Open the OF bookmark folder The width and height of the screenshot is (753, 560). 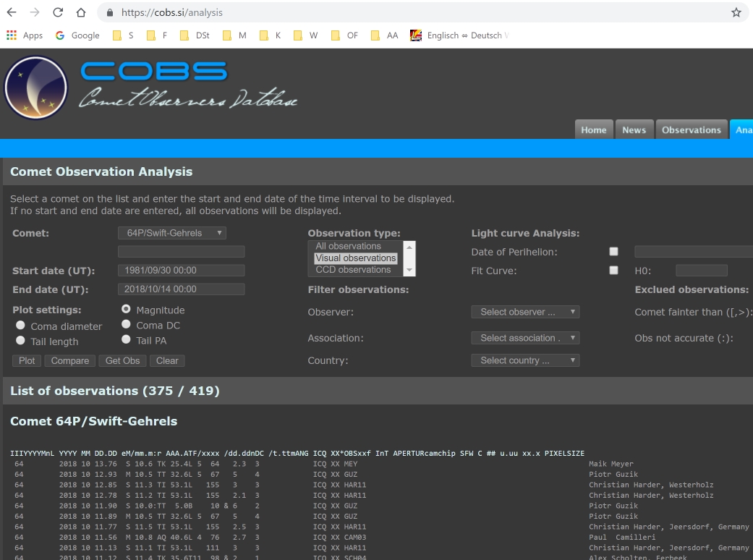click(345, 35)
